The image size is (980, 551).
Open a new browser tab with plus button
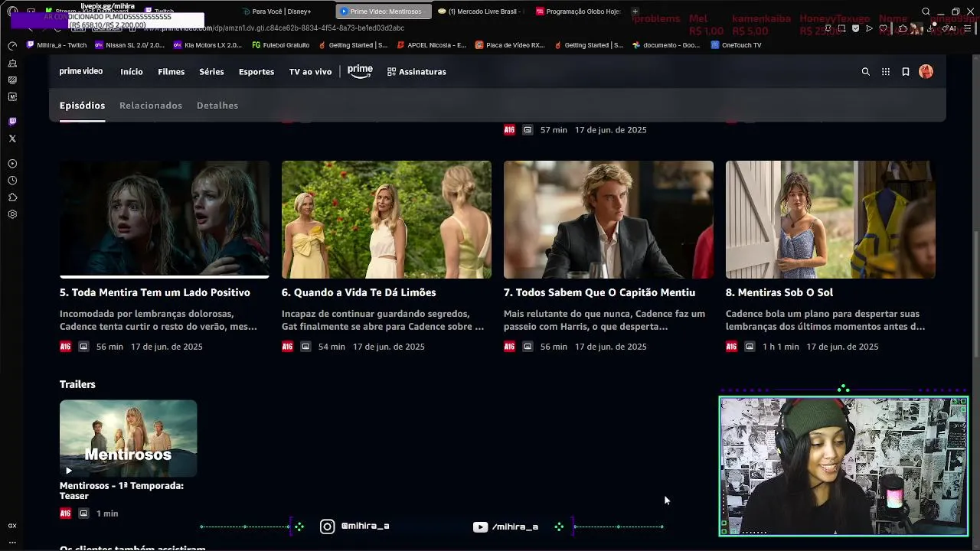pyautogui.click(x=635, y=11)
